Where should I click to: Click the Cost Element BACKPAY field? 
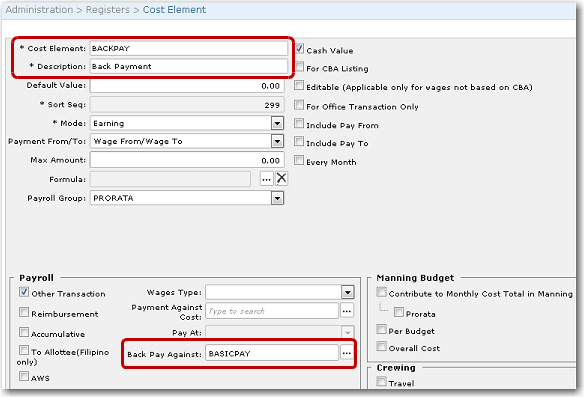(x=189, y=48)
